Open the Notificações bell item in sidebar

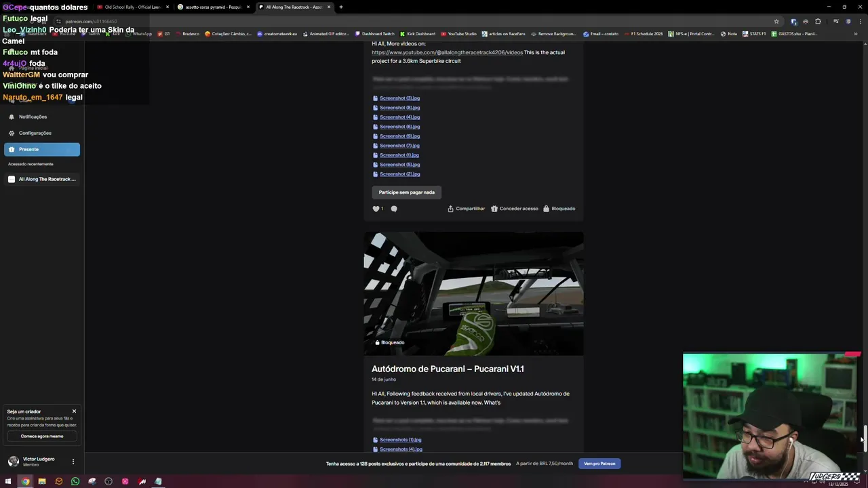pyautogui.click(x=41, y=117)
